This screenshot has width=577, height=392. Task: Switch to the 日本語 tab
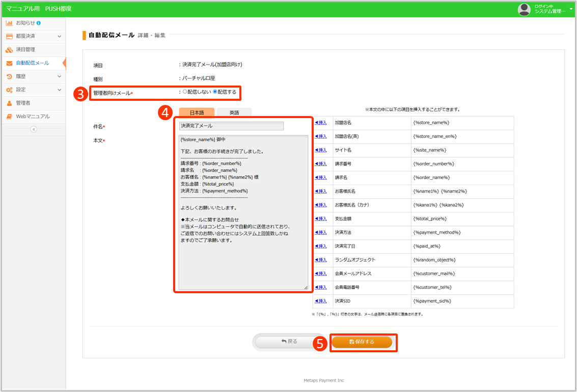[x=197, y=113]
